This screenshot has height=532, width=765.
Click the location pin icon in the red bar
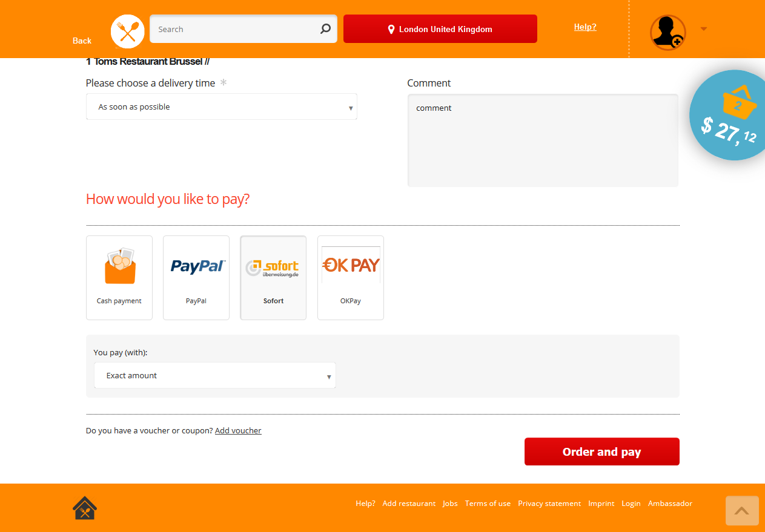[391, 29]
